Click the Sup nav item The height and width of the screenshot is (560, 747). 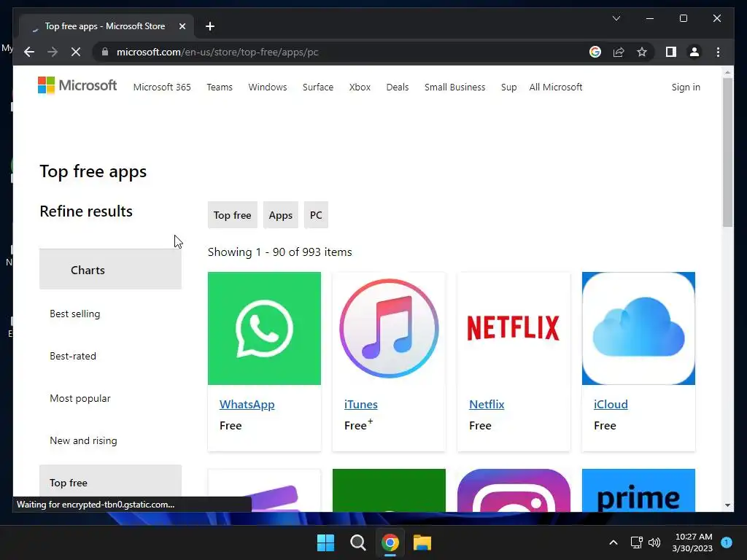click(508, 87)
